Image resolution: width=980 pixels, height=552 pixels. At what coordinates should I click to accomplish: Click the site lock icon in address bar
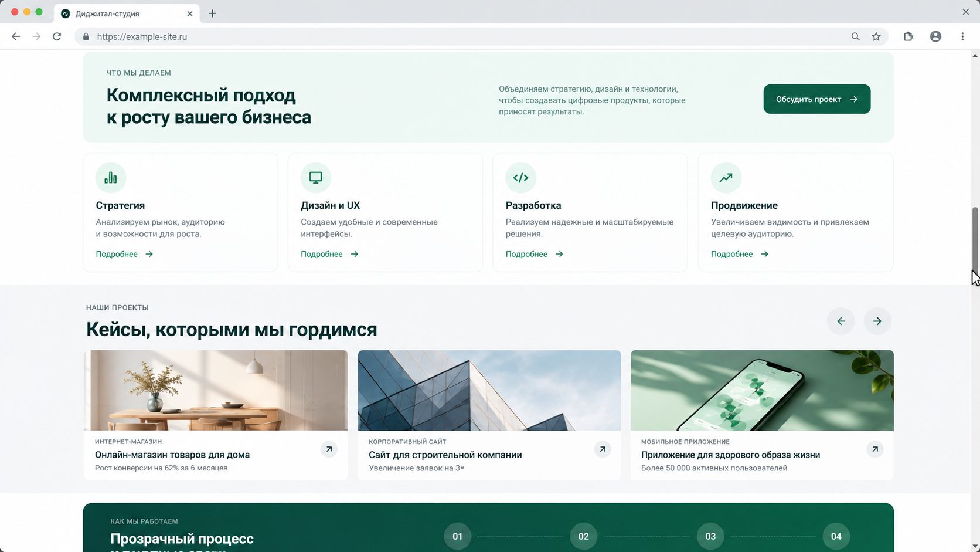tap(86, 36)
